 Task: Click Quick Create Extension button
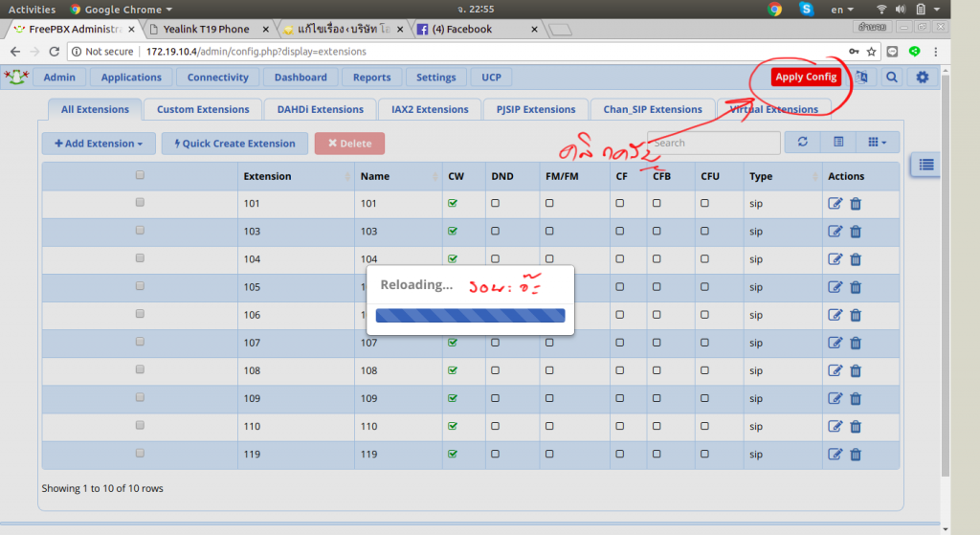[234, 144]
